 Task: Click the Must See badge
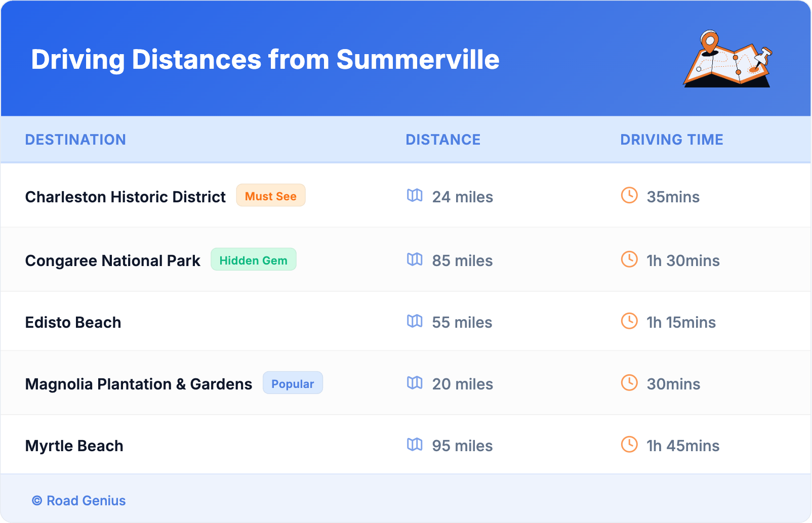(271, 196)
